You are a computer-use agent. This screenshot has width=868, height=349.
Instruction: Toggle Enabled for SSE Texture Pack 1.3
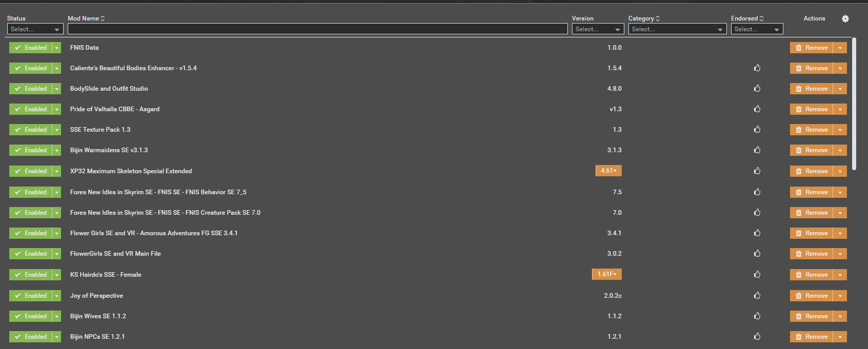(x=31, y=130)
